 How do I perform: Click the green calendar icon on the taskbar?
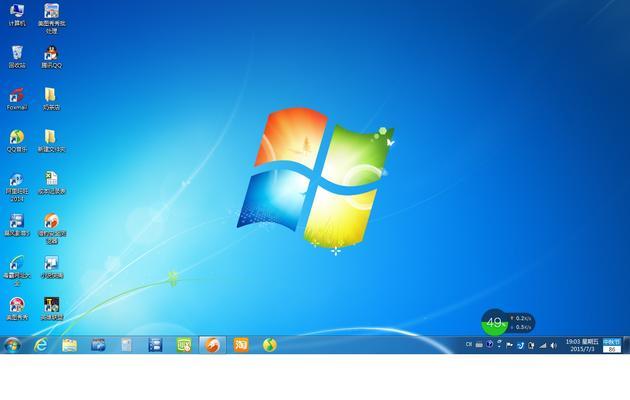coord(184,345)
